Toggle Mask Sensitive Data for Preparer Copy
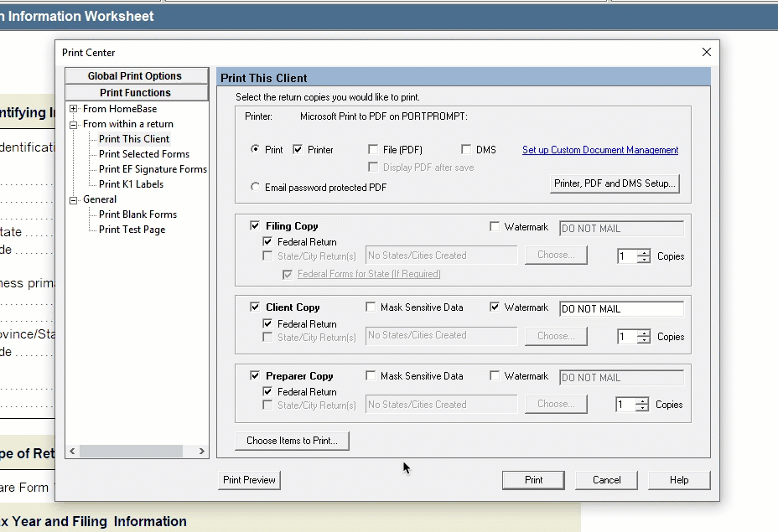Image resolution: width=778 pixels, height=532 pixels. coord(371,376)
